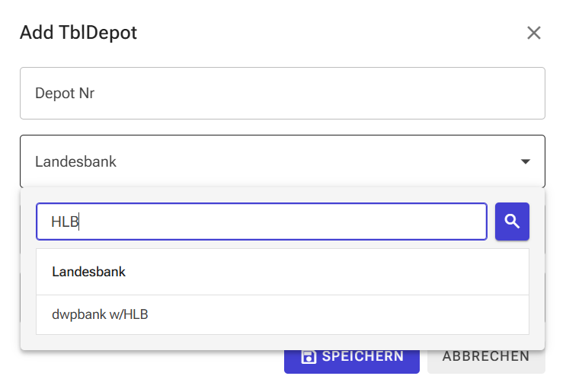Image resolution: width=566 pixels, height=392 pixels.
Task: Click the Add TblDepot dialog title
Action: tap(78, 33)
